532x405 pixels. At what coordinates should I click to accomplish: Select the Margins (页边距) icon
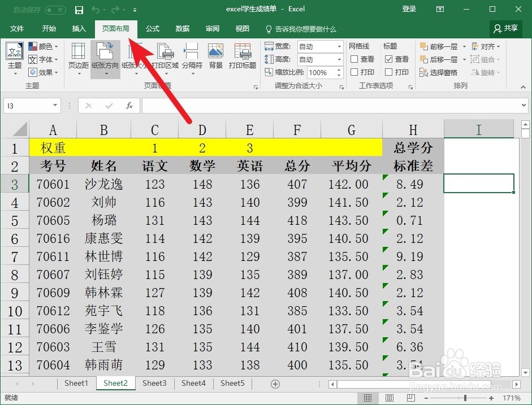point(77,56)
